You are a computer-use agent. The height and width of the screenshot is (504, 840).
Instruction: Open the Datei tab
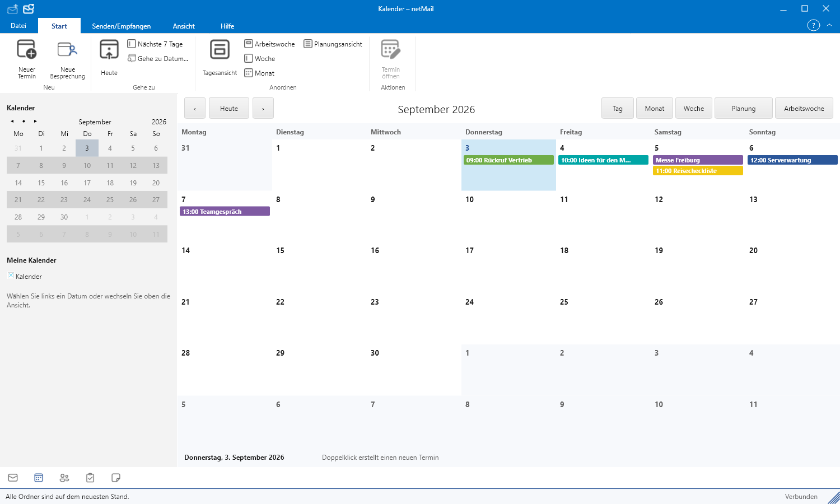(x=18, y=26)
